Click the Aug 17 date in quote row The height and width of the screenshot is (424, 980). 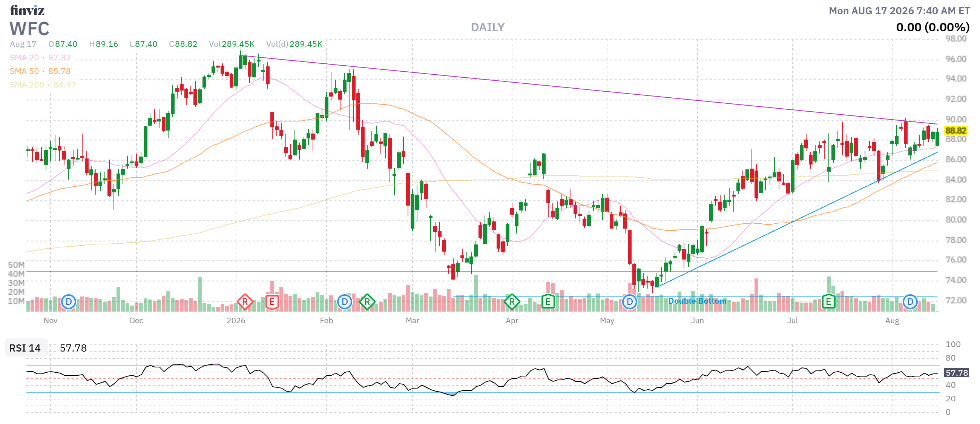[23, 44]
